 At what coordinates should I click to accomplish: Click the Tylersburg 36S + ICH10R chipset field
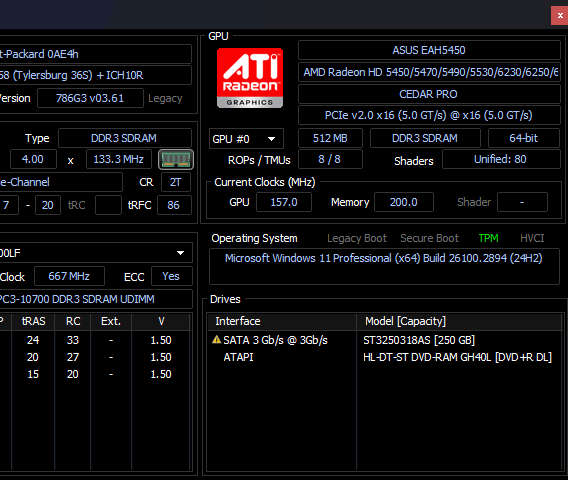[96, 75]
